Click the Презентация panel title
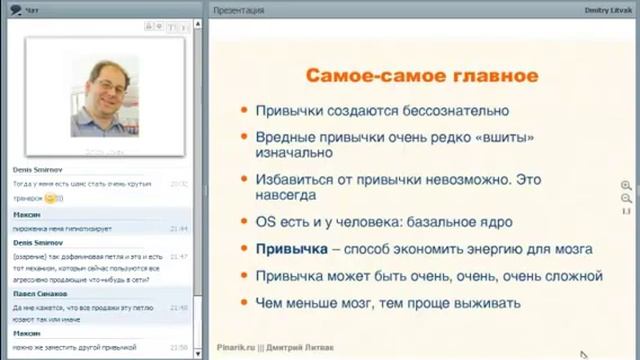The height and width of the screenshot is (360, 640). coord(239,10)
